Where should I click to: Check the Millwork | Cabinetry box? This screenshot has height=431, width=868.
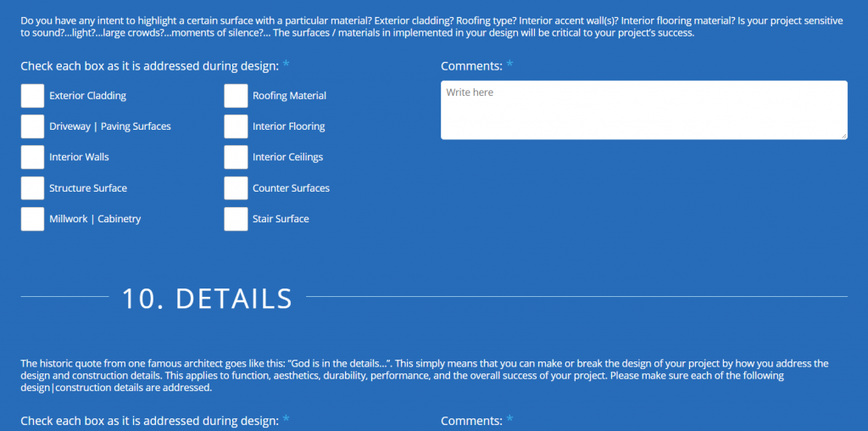32,219
